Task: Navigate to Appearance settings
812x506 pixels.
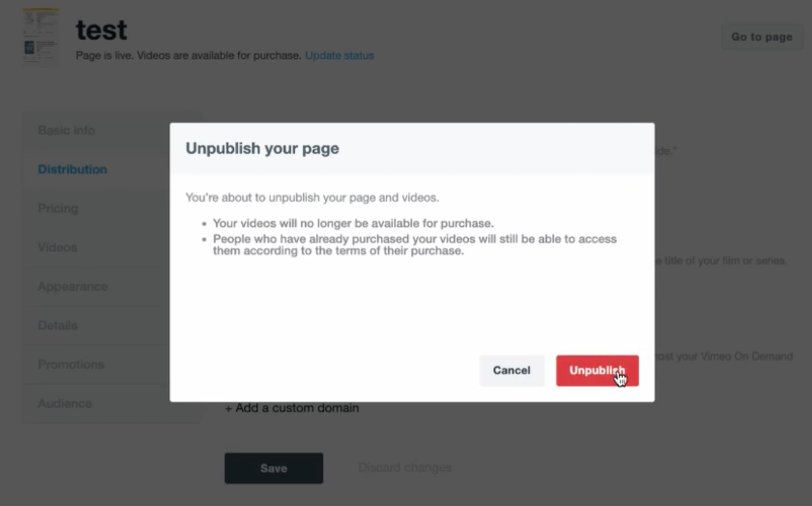Action: tap(73, 286)
